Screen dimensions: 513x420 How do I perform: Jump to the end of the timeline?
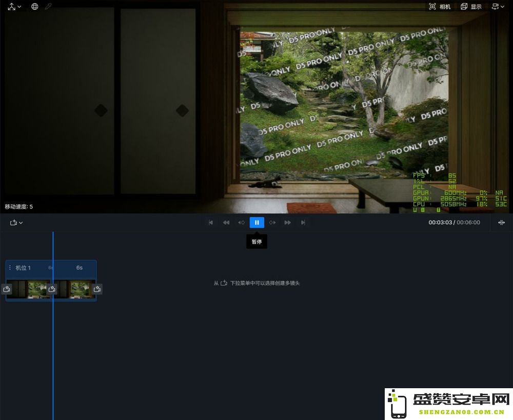tap(303, 223)
